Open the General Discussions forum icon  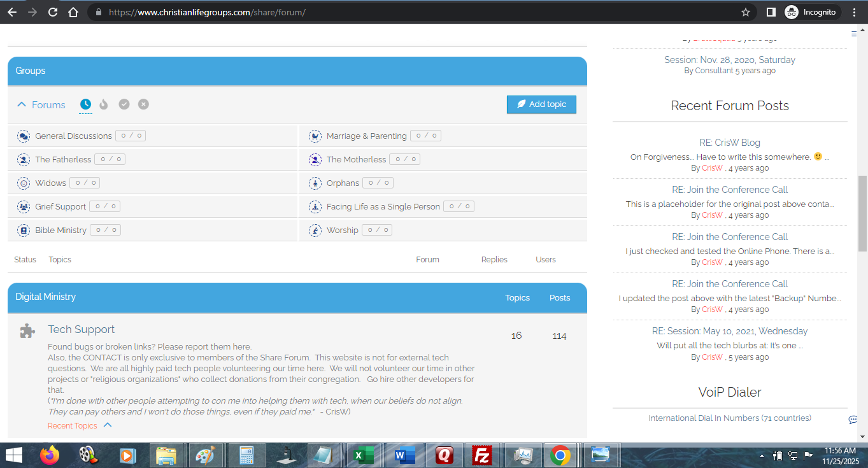[x=24, y=136]
